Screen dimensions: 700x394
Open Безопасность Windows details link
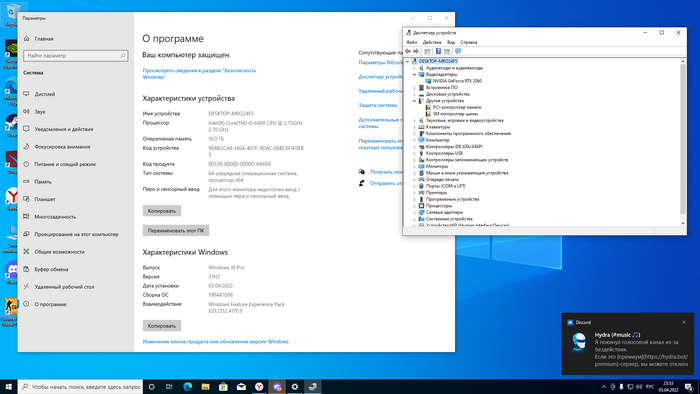click(x=199, y=74)
